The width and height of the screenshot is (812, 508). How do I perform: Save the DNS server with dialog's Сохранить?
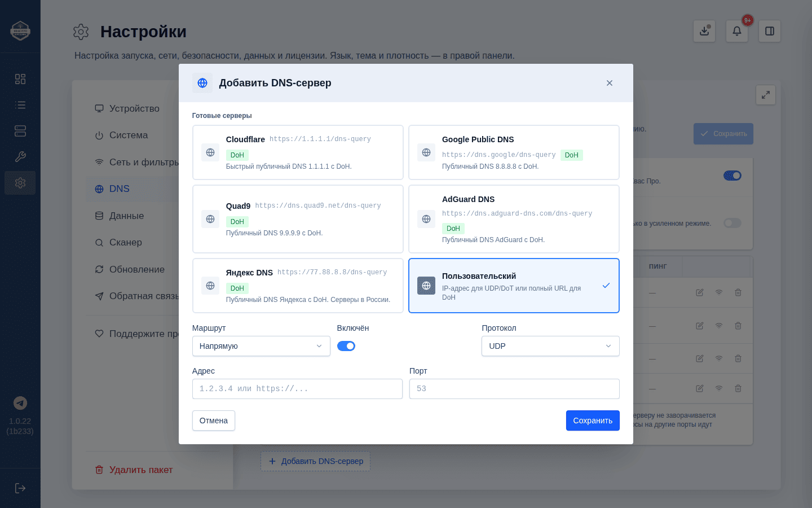(x=593, y=421)
